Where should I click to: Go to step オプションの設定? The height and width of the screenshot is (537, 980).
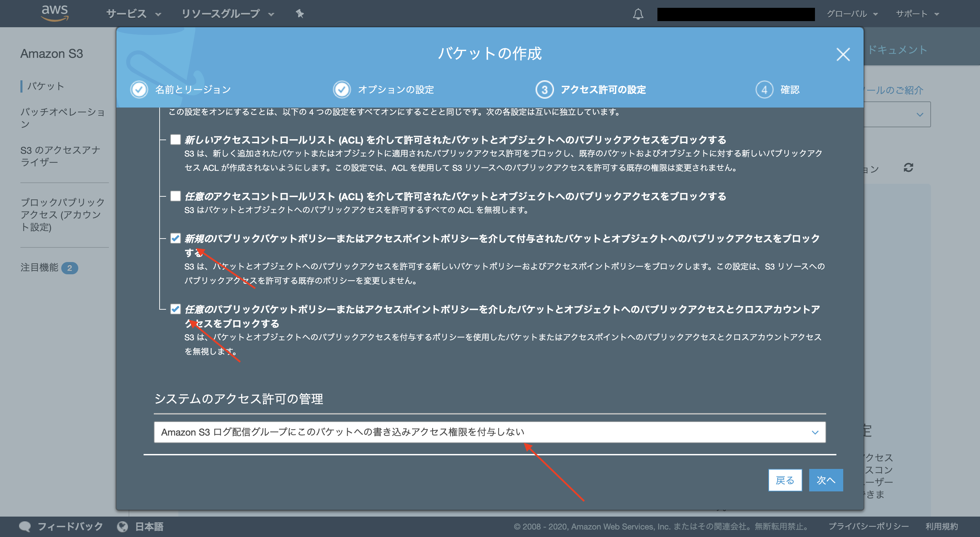[x=383, y=90]
